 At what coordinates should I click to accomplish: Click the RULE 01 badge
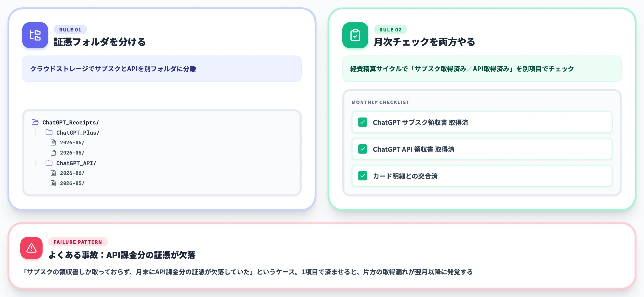(x=70, y=30)
